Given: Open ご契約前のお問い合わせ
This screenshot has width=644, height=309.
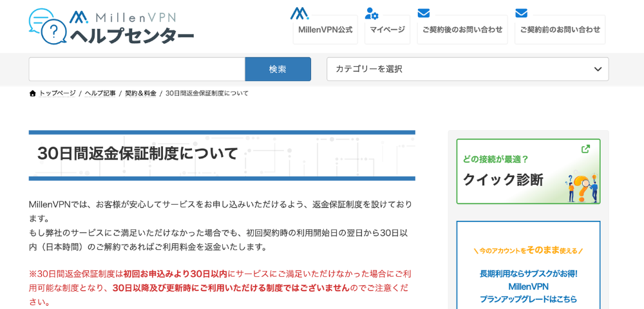Looking at the screenshot, I should click(560, 30).
